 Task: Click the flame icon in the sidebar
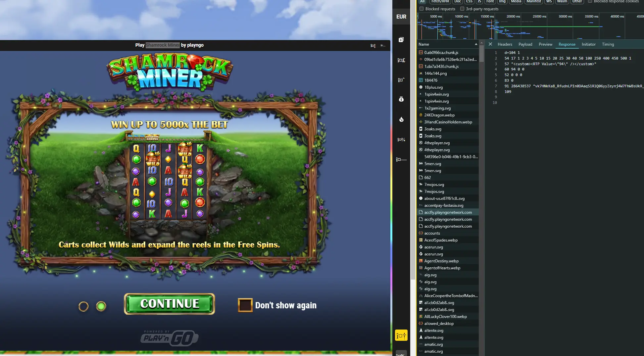coord(401,119)
